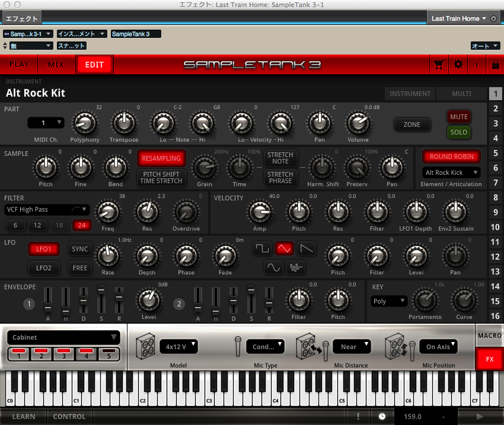Open the Last Train Home session menu
This screenshot has height=425, width=504.
pyautogui.click(x=459, y=18)
